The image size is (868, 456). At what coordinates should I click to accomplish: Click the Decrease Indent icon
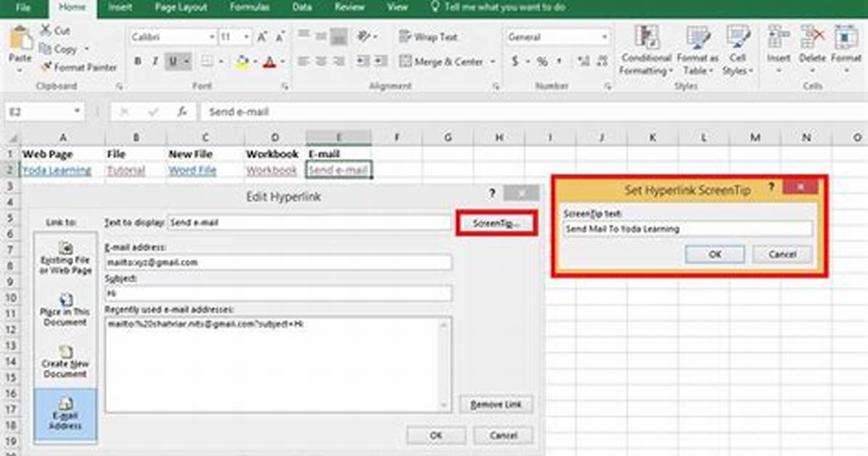coord(363,62)
